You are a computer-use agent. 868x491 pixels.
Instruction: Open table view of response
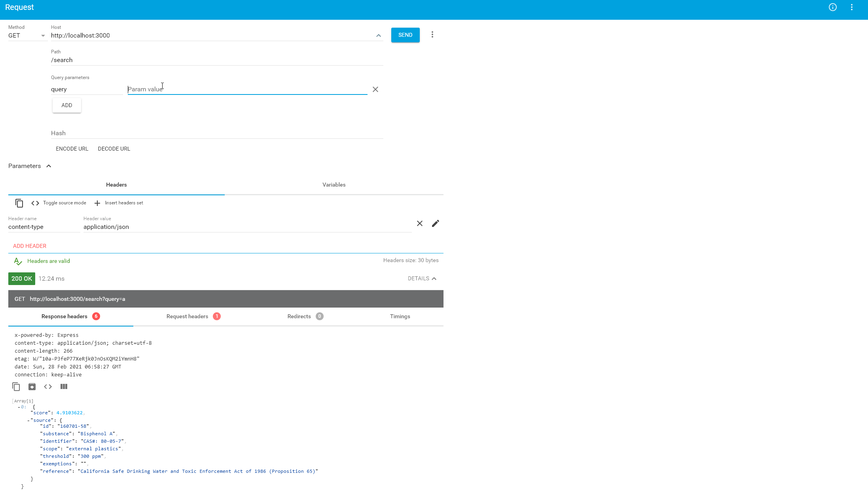click(64, 387)
